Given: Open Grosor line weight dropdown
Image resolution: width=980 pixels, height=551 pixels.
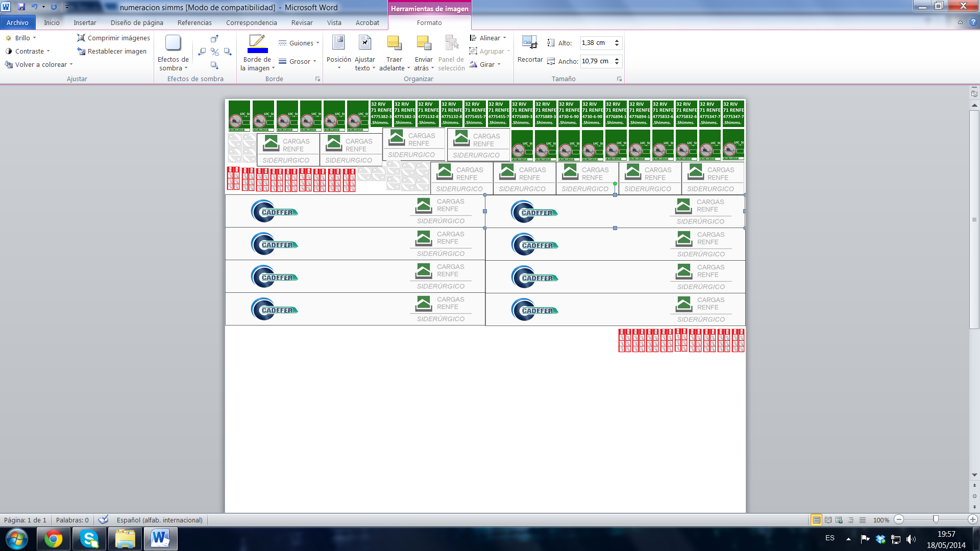Looking at the screenshot, I should click(298, 61).
